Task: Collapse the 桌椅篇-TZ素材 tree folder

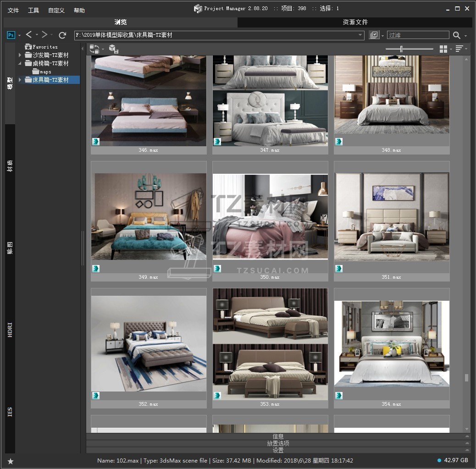Action: click(20, 64)
